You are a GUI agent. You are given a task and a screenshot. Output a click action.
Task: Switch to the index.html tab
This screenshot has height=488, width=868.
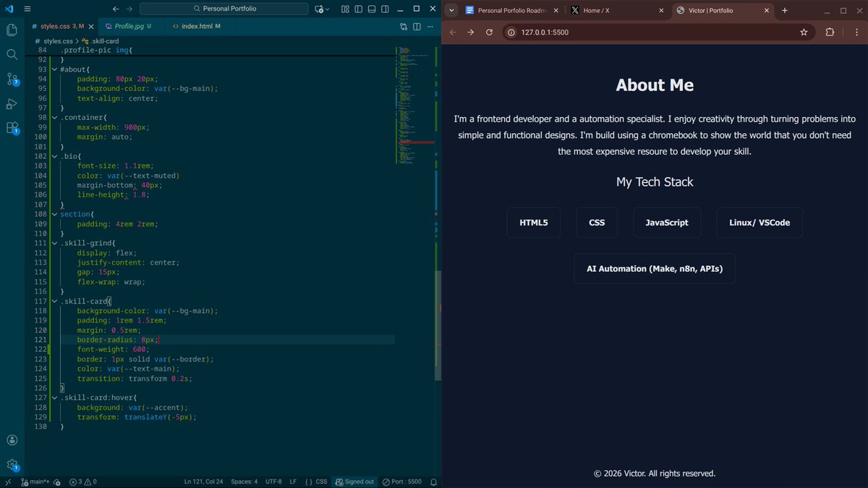click(197, 26)
